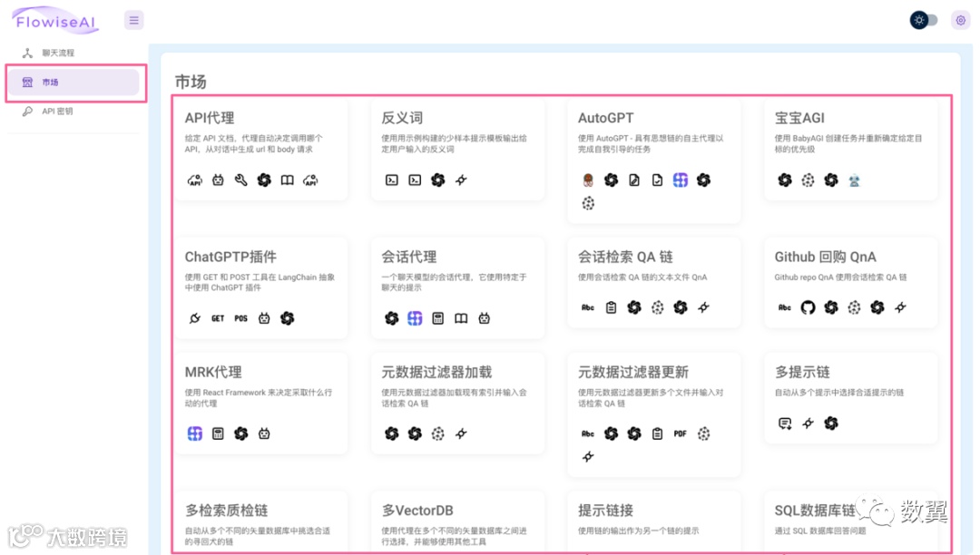
Task: Click the 多检索质检链 card title
Action: pos(226,511)
